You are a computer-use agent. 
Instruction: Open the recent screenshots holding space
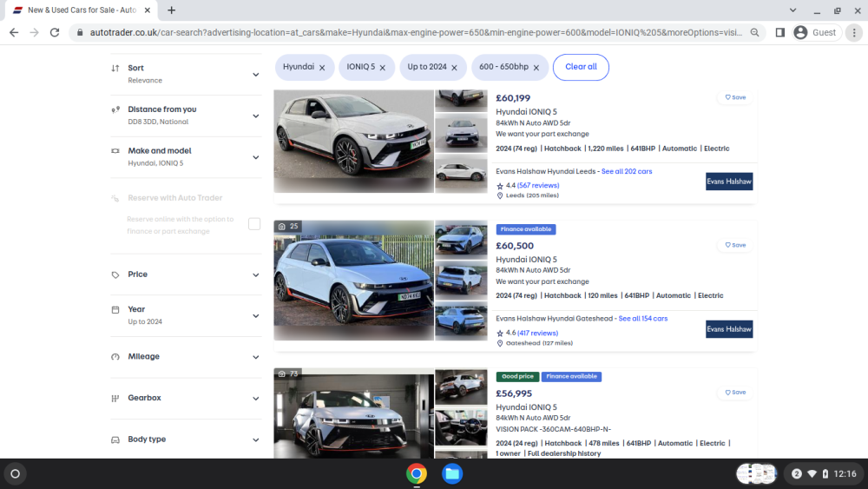pos(757,474)
